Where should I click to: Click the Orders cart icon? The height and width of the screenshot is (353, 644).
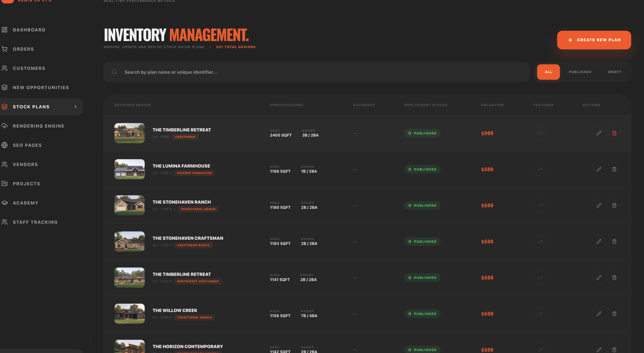click(4, 49)
